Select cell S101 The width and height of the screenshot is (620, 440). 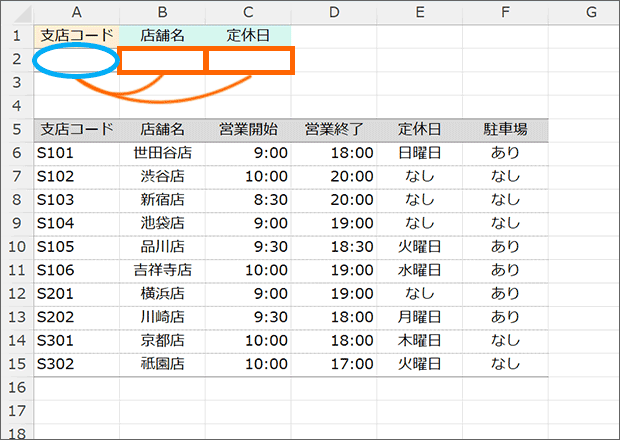tap(77, 153)
